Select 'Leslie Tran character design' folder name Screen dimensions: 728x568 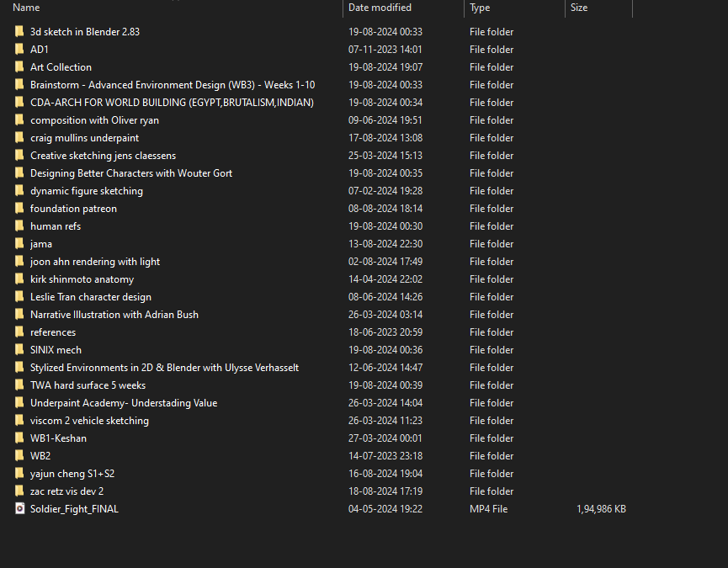(x=91, y=296)
